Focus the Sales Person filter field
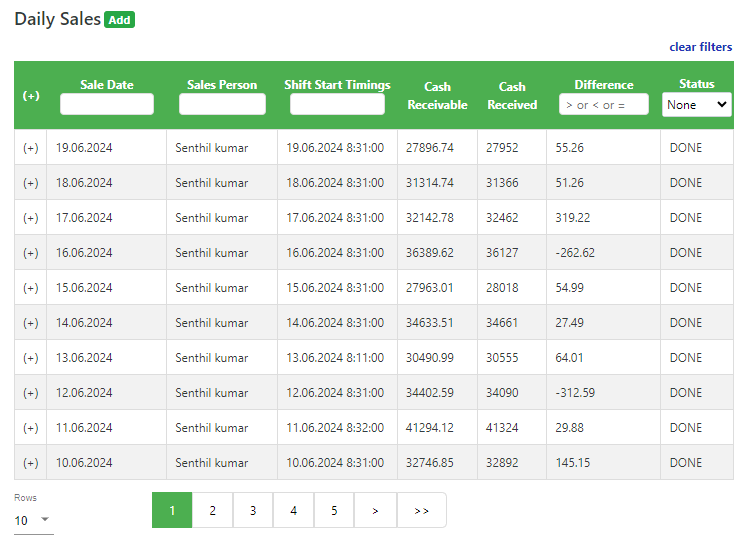Screen dimensions: 747x539 coord(222,105)
